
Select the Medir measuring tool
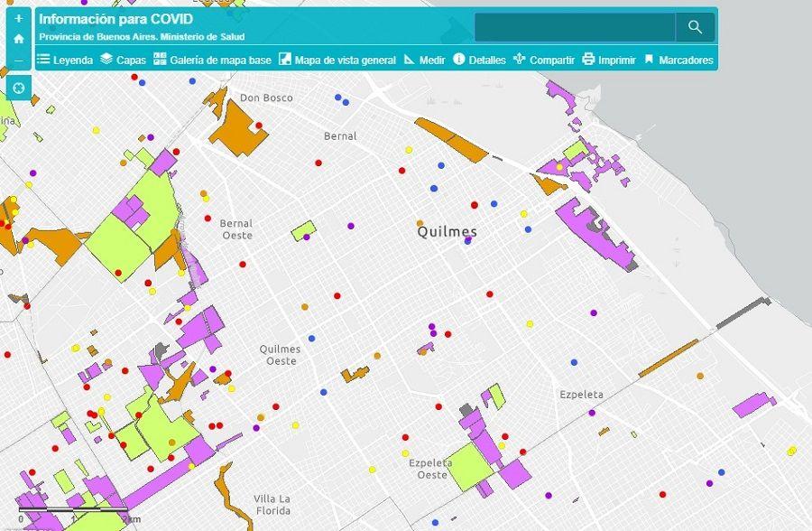430,60
